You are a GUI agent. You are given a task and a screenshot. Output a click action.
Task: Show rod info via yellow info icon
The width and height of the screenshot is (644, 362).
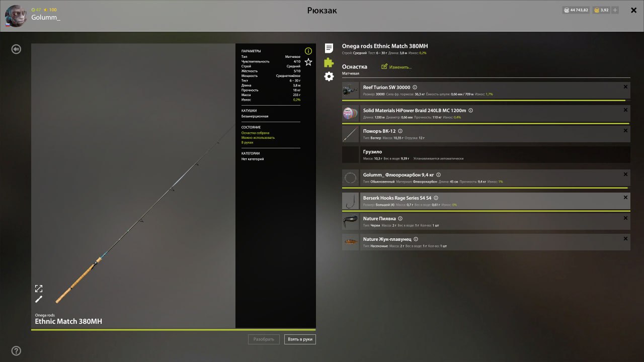(308, 51)
